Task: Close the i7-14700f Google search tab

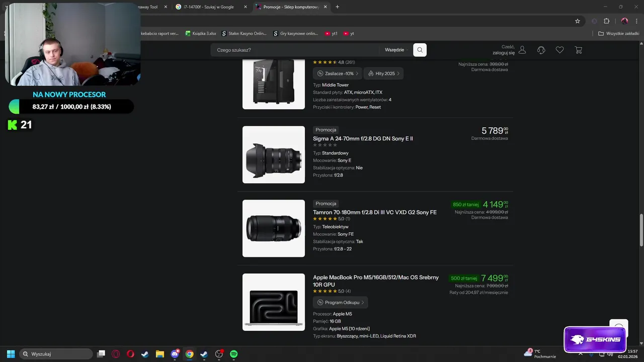Action: pos(246,7)
